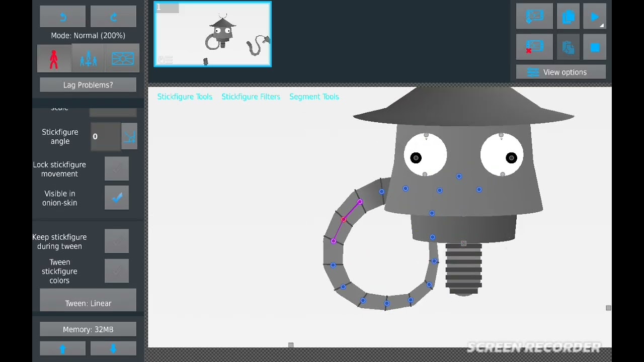Image resolution: width=644 pixels, height=362 pixels.
Task: Select frame 1 thumbnail in timeline
Action: pos(212,34)
